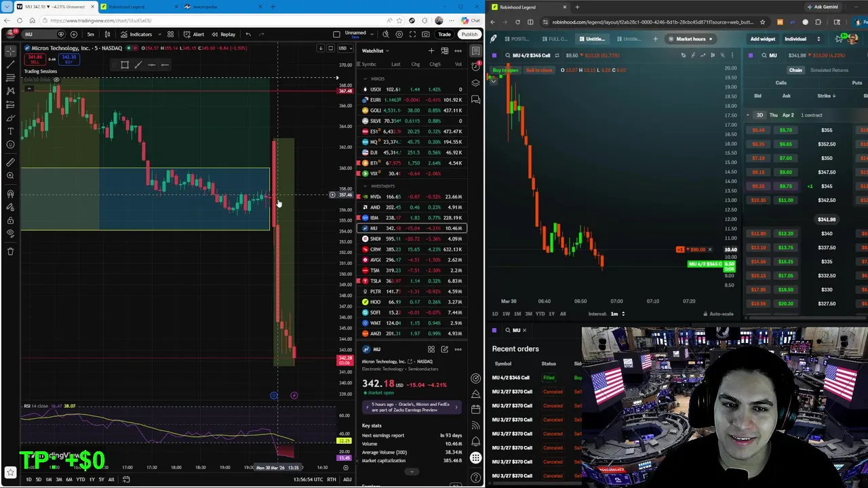Viewport: 868px width, 488px height.
Task: Click the Publish button
Action: [x=469, y=35]
